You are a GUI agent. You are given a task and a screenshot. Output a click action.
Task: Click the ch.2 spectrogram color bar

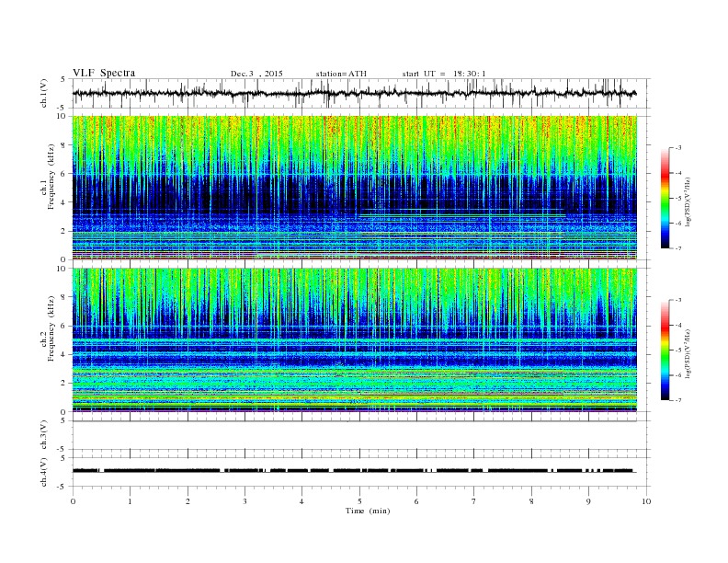point(665,350)
